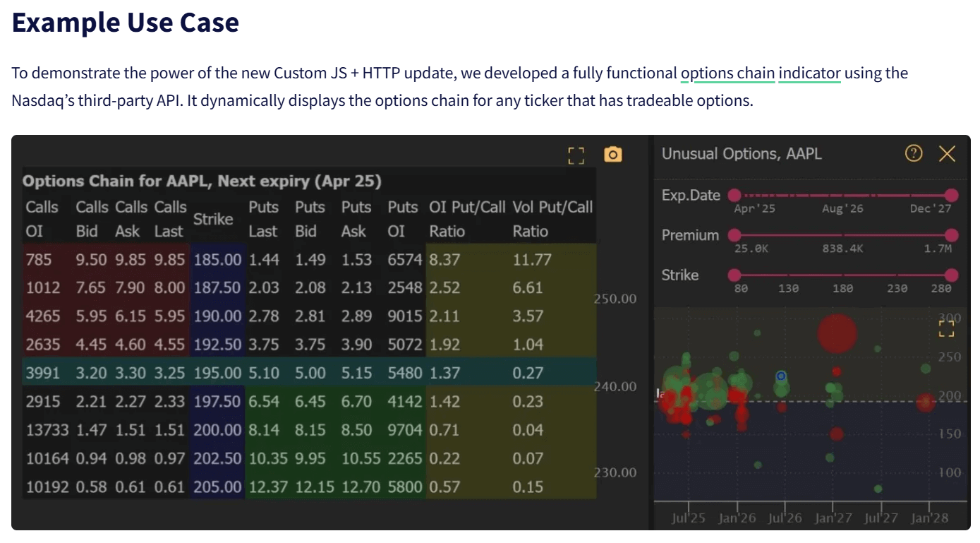This screenshot has width=980, height=543.
Task: Click the Vol Put/Call Ratio column header
Action: tap(552, 219)
